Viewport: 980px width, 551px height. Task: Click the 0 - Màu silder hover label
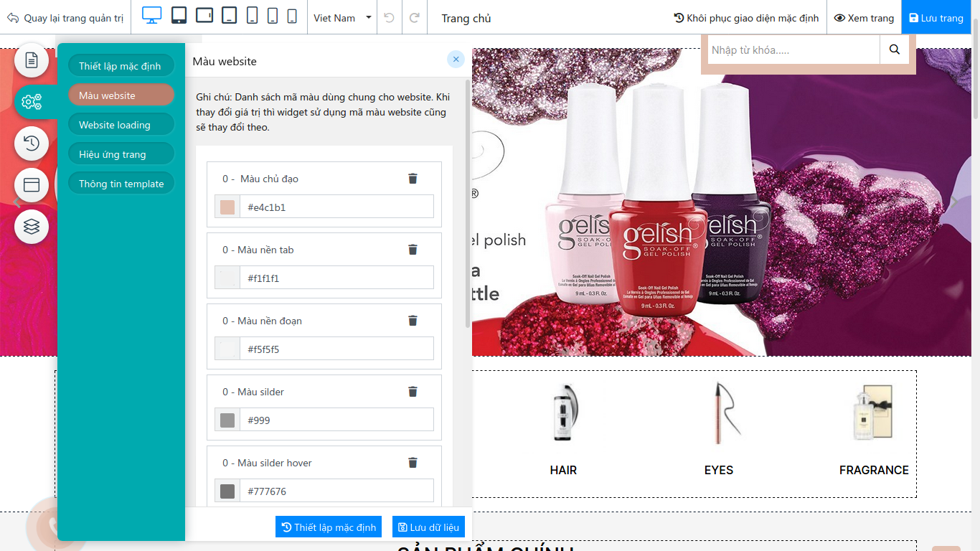(267, 463)
